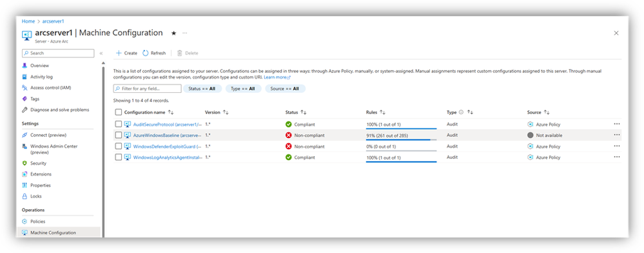This screenshot has width=644, height=253.
Task: Click the Extensions icon
Action: pyautogui.click(x=24, y=174)
